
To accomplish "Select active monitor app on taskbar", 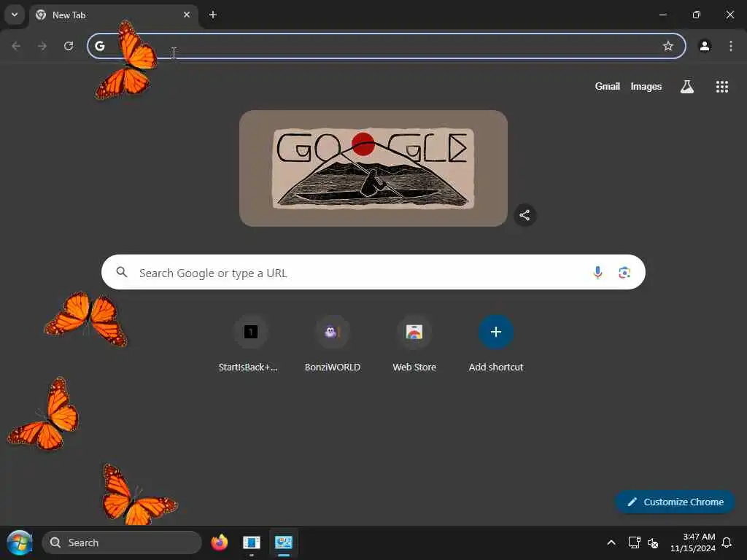I will [284, 542].
